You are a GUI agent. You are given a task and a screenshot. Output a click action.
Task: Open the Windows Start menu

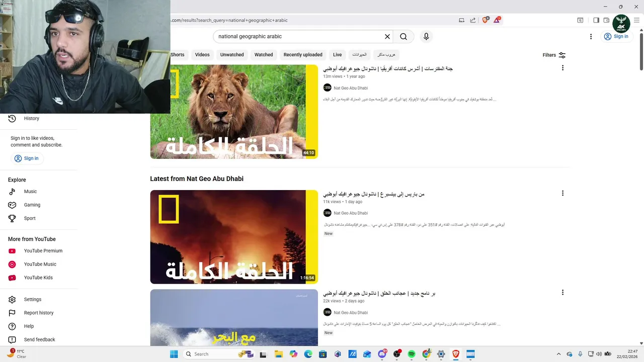[x=174, y=354]
